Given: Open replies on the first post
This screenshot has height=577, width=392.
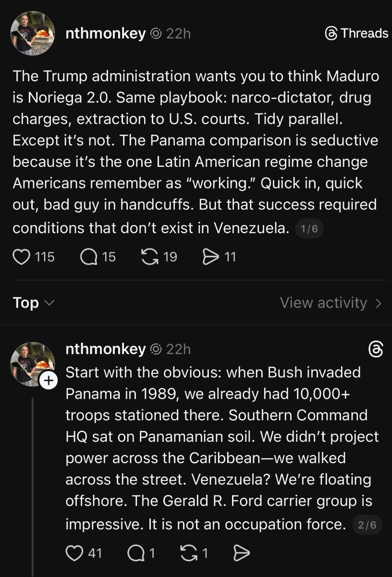Looking at the screenshot, I should [89, 257].
